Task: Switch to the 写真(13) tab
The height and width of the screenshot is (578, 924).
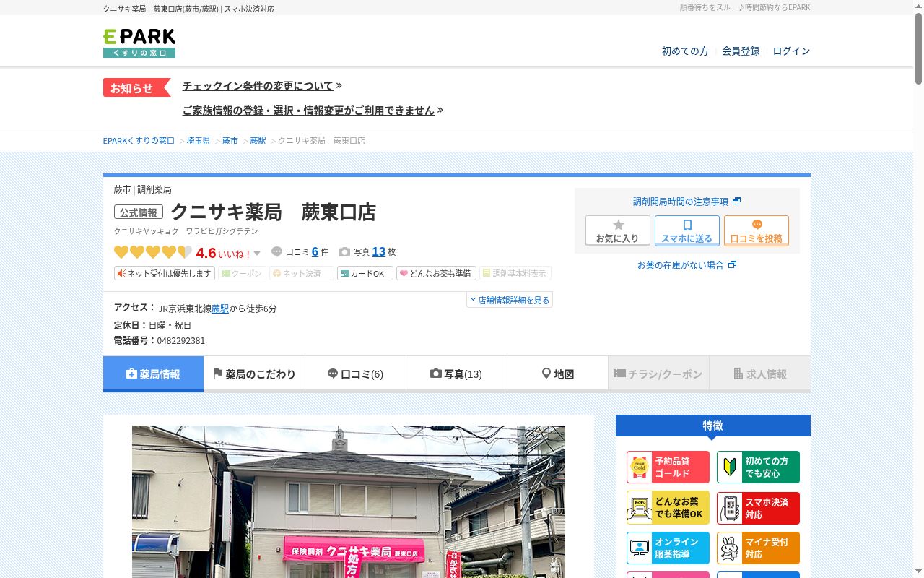Action: point(456,374)
